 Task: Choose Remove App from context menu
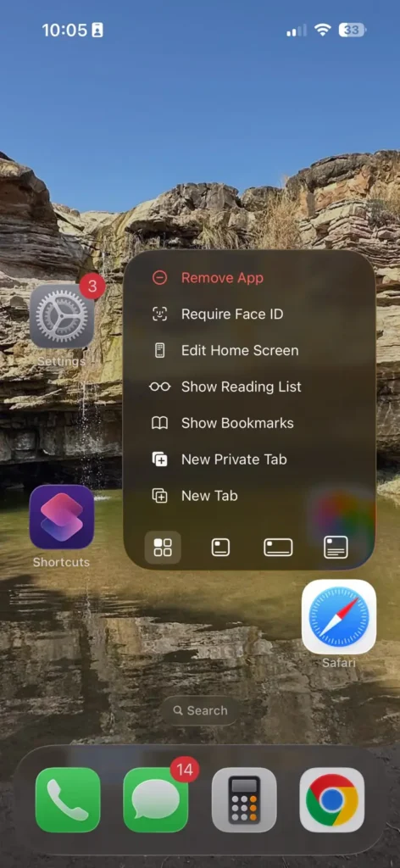pos(249,278)
